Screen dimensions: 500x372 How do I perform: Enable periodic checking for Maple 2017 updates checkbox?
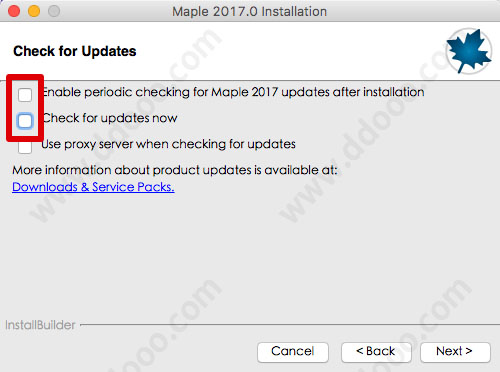[x=25, y=95]
